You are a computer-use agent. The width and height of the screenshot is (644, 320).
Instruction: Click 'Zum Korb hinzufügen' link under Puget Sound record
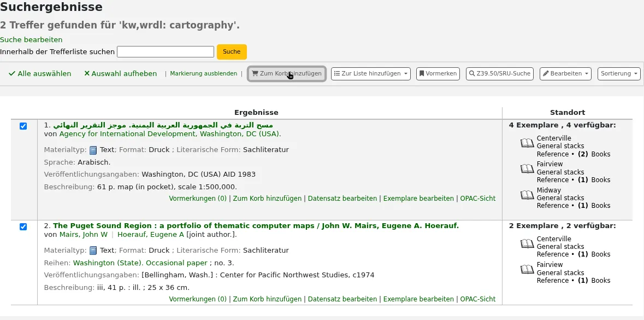pyautogui.click(x=267, y=299)
